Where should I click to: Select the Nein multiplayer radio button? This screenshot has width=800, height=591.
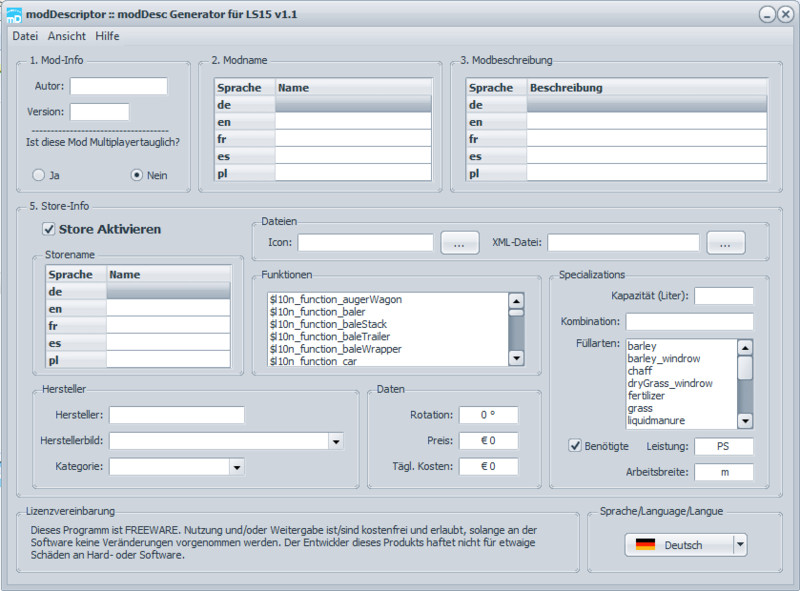click(x=137, y=175)
